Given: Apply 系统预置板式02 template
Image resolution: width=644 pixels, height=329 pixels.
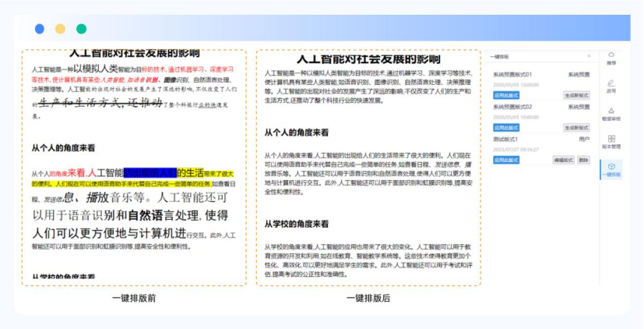Looking at the screenshot, I should 506,127.
